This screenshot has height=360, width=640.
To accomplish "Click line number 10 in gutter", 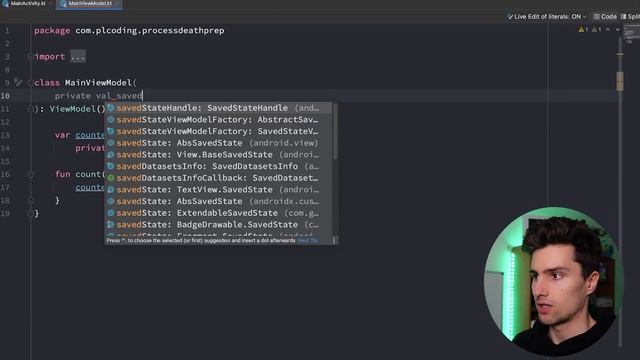I will click(x=5, y=96).
